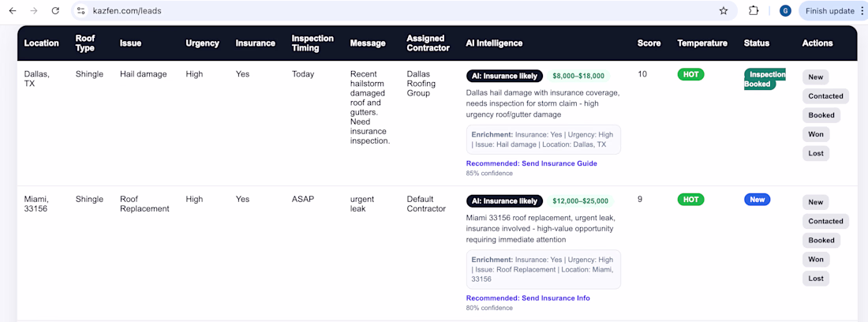The image size is (868, 322).
Task: Click the Recent hailstorm damaged roof message
Action: [371, 108]
